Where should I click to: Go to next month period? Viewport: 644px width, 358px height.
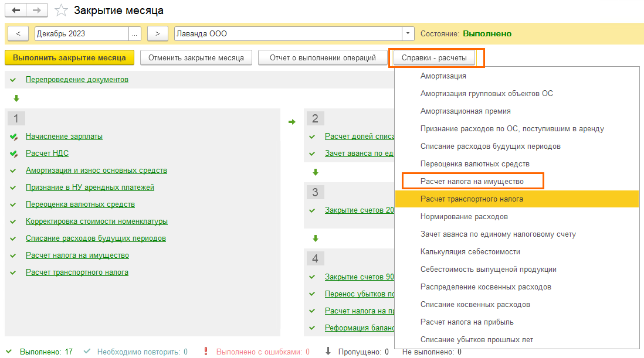tap(158, 33)
